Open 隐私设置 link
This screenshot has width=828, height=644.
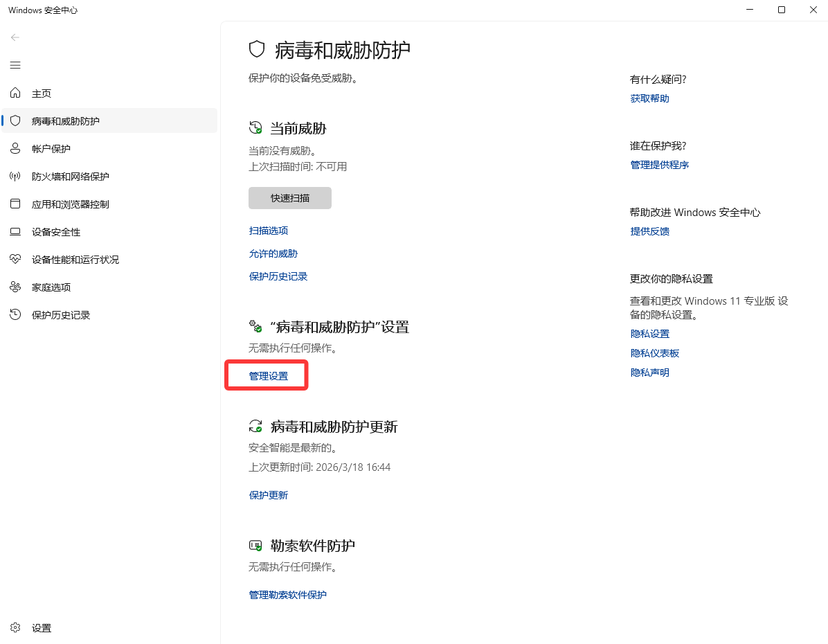pyautogui.click(x=649, y=334)
